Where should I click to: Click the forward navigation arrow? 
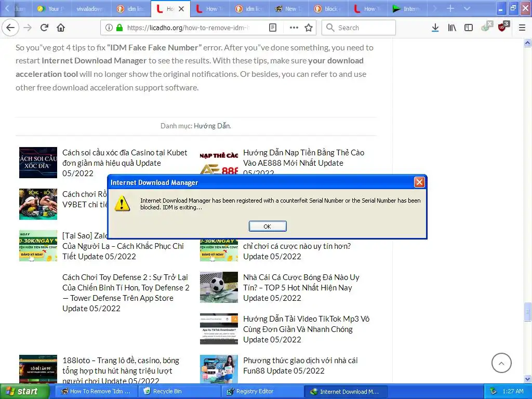pyautogui.click(x=28, y=28)
